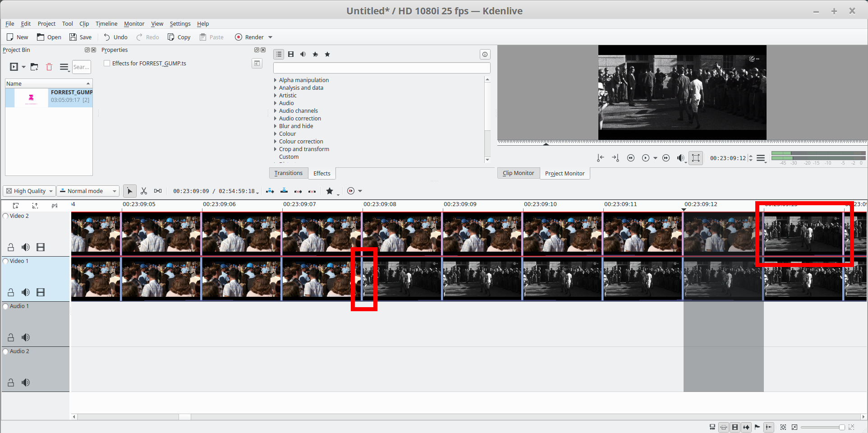
Task: Rewind playback in Project Monitor
Action: click(631, 158)
